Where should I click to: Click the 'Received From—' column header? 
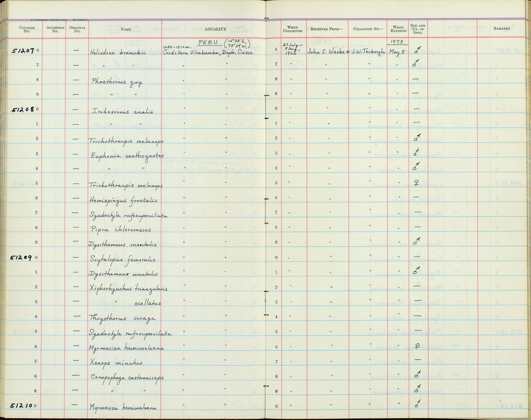326,29
